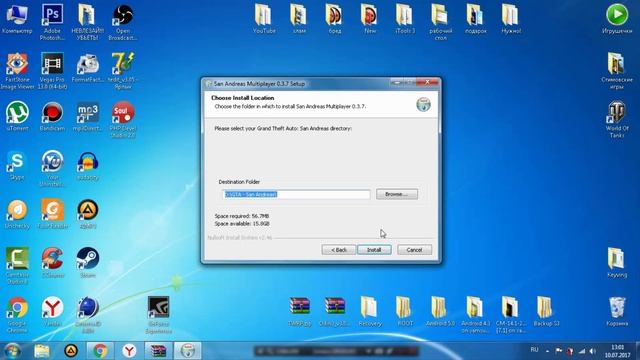Select the Vegas Pro 13.0 shortcut
This screenshot has height=360, width=640.
pos(52,71)
